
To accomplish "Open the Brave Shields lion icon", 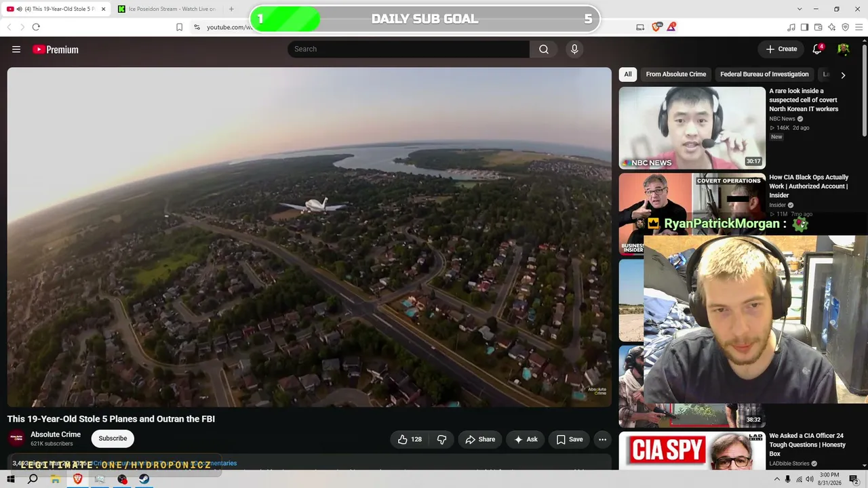I will tap(656, 27).
